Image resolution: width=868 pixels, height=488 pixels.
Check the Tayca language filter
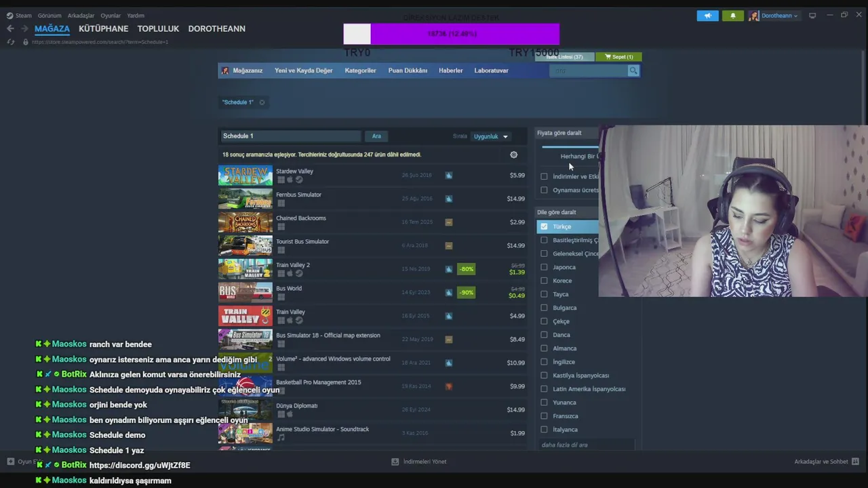[544, 294]
